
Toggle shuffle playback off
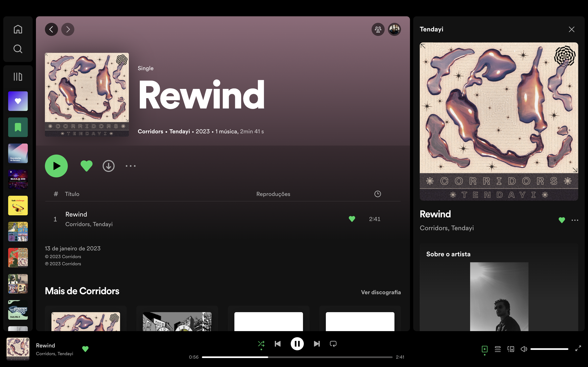pyautogui.click(x=261, y=344)
